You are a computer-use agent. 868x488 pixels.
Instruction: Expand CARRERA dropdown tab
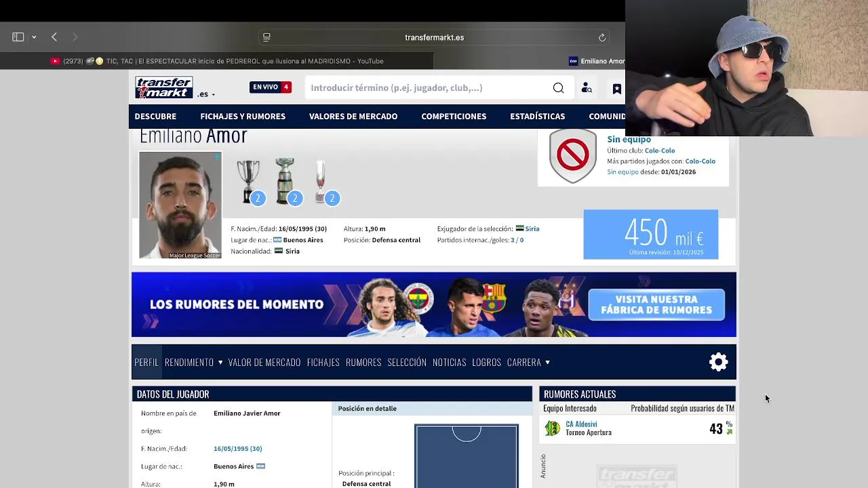tap(528, 363)
